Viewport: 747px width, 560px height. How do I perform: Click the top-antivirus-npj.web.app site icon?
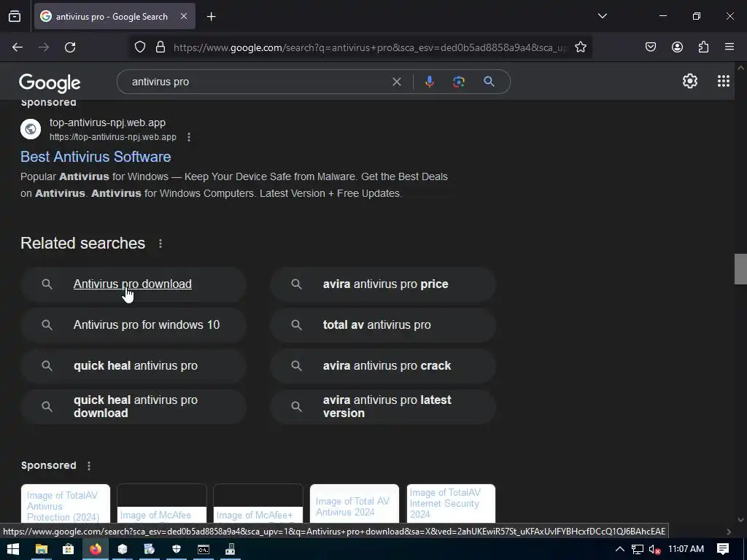(31, 129)
